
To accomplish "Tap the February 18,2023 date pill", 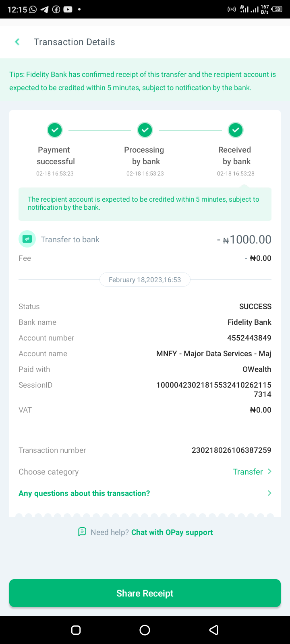I will (145, 280).
